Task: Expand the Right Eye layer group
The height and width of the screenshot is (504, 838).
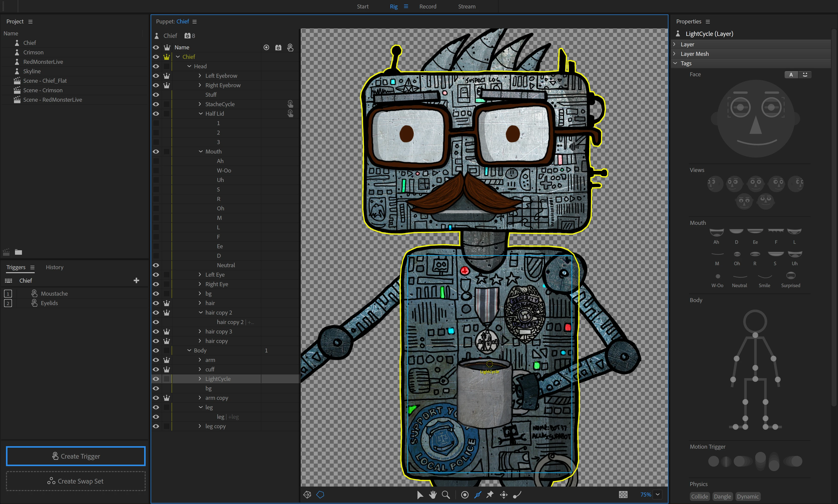Action: (x=200, y=284)
